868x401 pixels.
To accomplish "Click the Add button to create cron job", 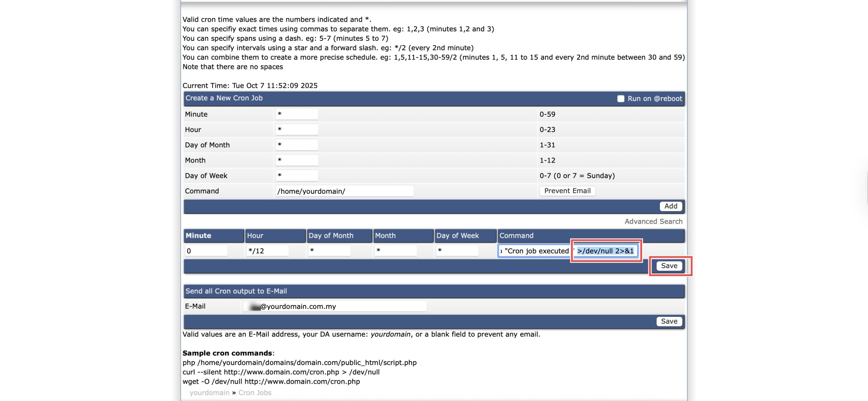I will tap(670, 206).
